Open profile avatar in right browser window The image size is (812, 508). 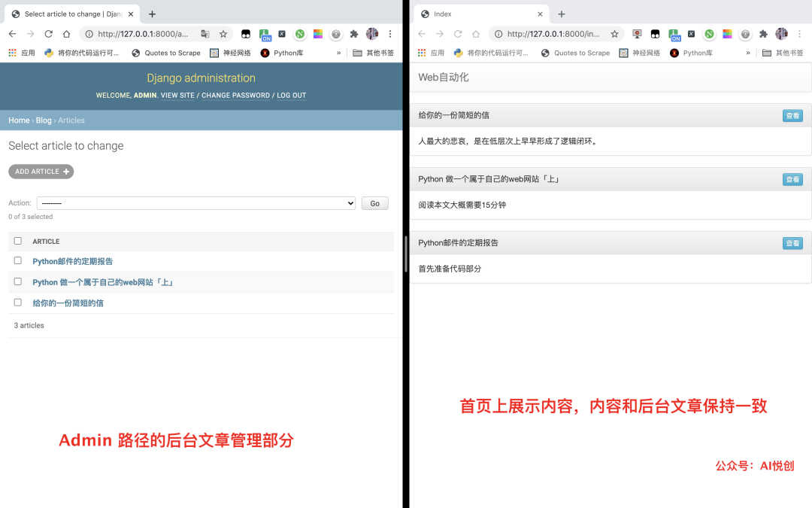click(781, 34)
